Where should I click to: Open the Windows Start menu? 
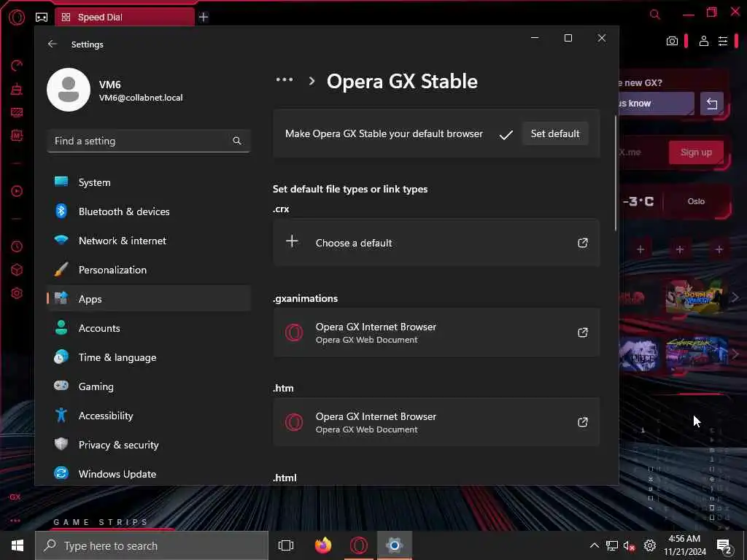click(x=18, y=545)
